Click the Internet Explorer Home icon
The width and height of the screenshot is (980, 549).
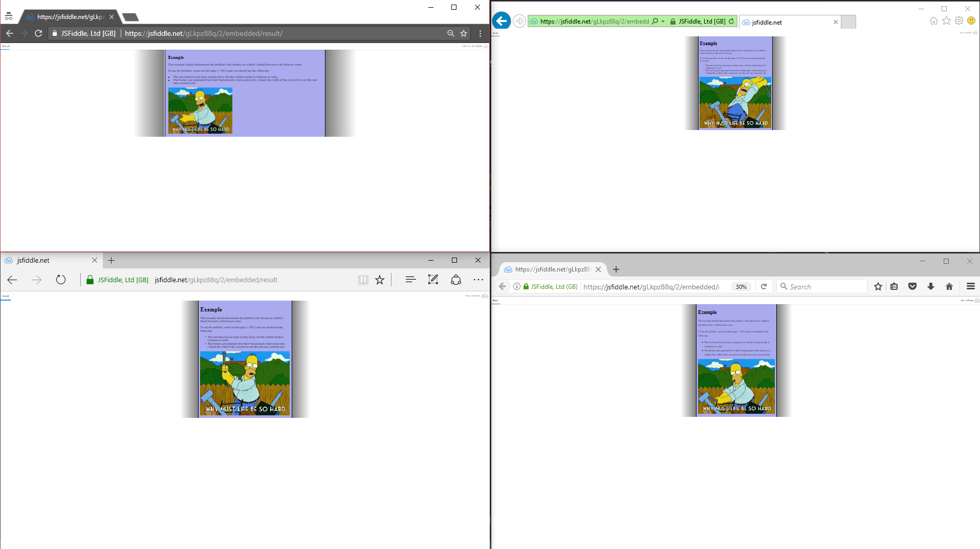[x=934, y=21]
